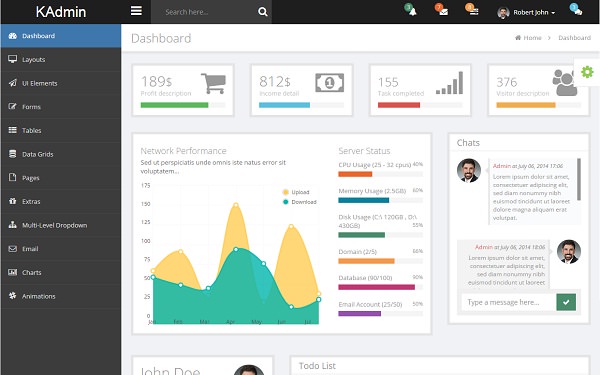Open the green settings gear panel
This screenshot has width=600, height=375.
[587, 72]
